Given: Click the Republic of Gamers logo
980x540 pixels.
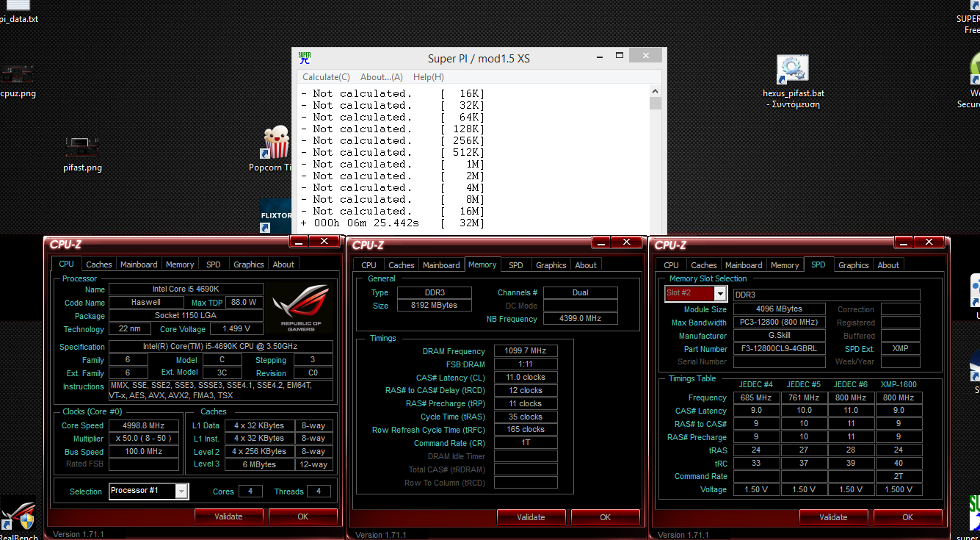Looking at the screenshot, I should click(x=301, y=309).
